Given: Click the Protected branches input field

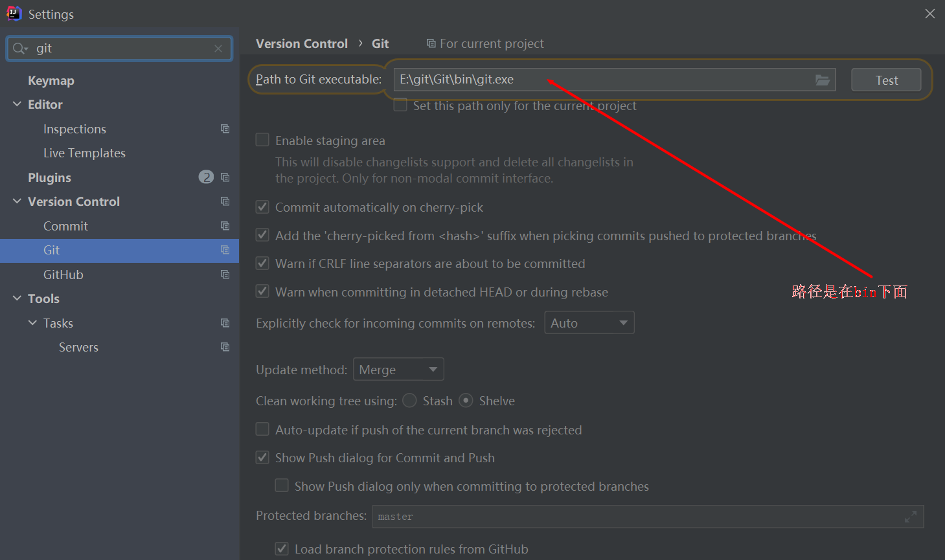Looking at the screenshot, I should click(648, 517).
